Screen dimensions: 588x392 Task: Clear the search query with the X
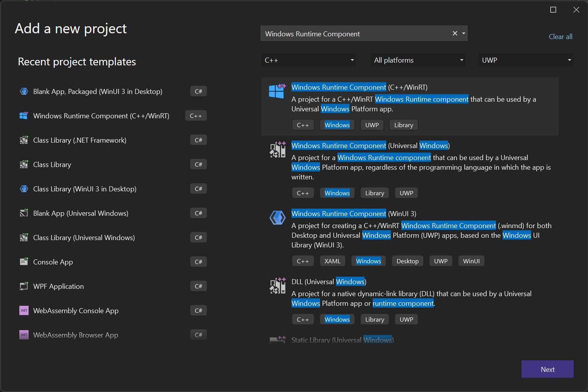point(455,33)
